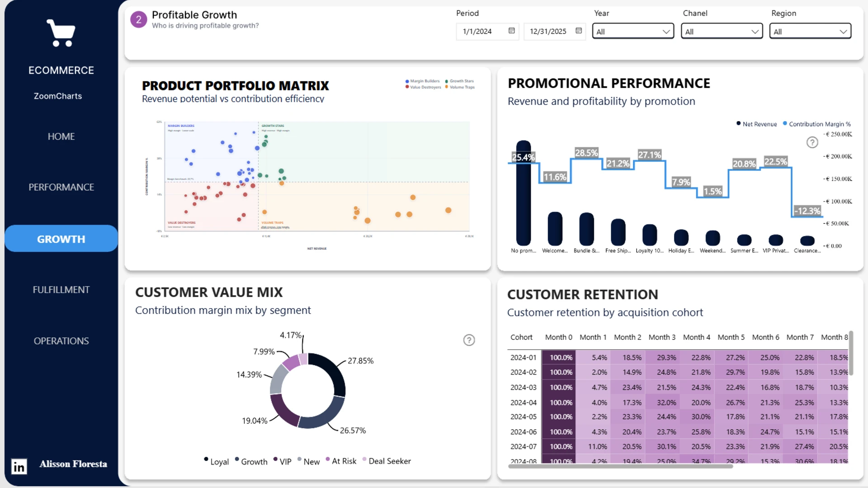Open FULFILLMENT page in sidebar
The image size is (868, 488).
coord(61,290)
